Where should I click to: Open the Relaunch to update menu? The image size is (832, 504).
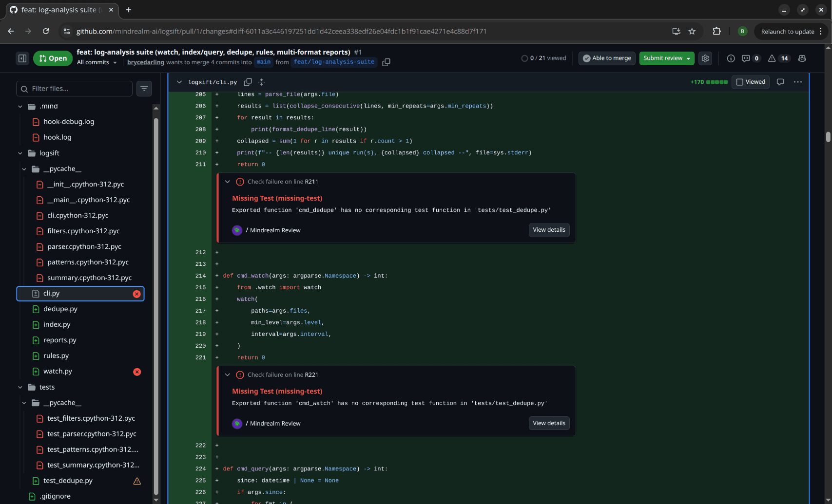click(x=791, y=31)
